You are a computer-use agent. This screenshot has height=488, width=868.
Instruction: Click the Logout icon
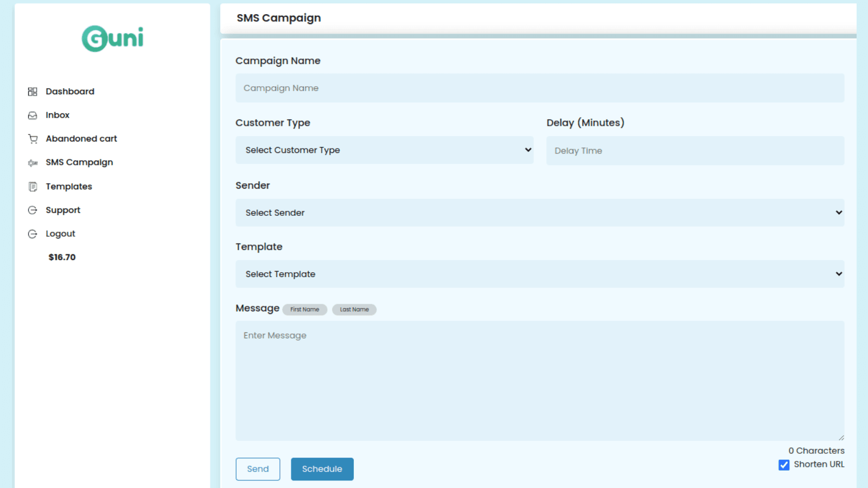click(x=33, y=233)
